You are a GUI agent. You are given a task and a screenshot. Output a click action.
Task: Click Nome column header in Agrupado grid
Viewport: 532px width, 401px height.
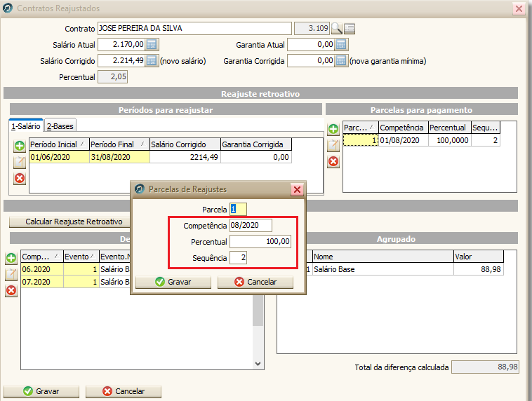pos(383,257)
